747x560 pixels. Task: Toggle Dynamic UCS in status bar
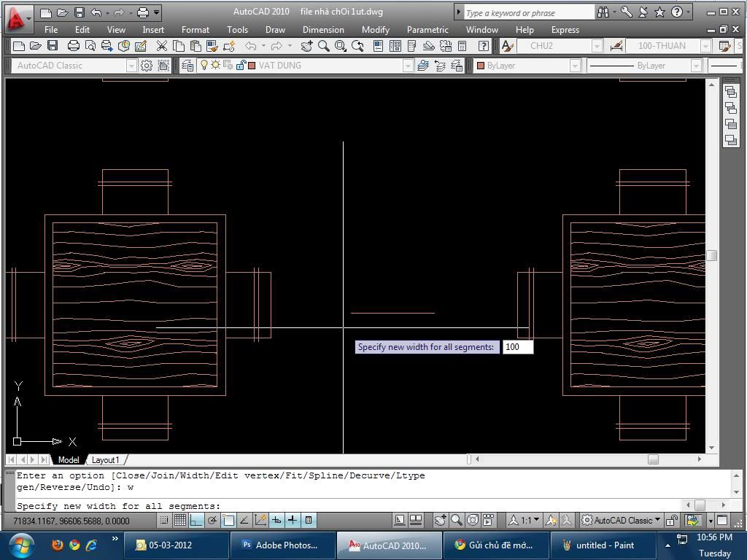click(x=260, y=521)
